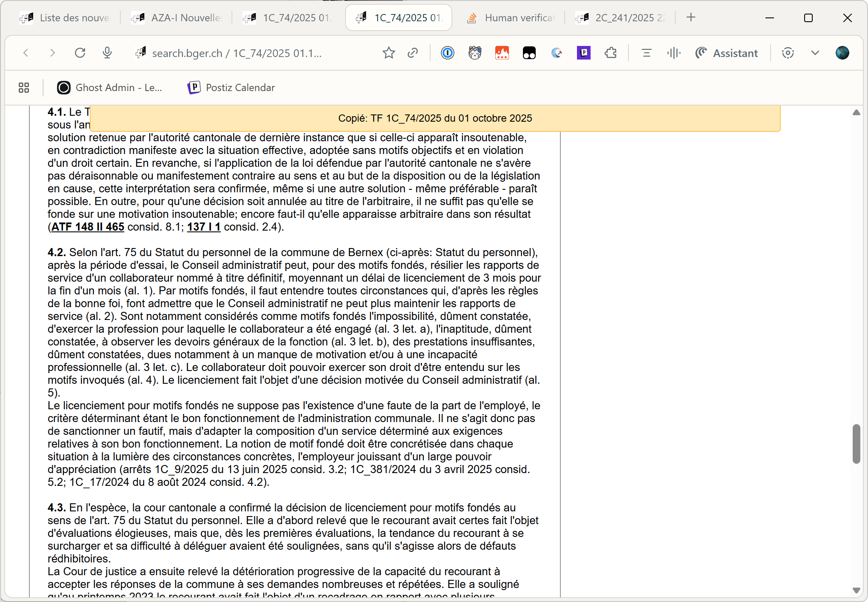Viewport: 868px width, 602px height.
Task: Follow the ATF 148 II 465 link
Action: tap(88, 227)
